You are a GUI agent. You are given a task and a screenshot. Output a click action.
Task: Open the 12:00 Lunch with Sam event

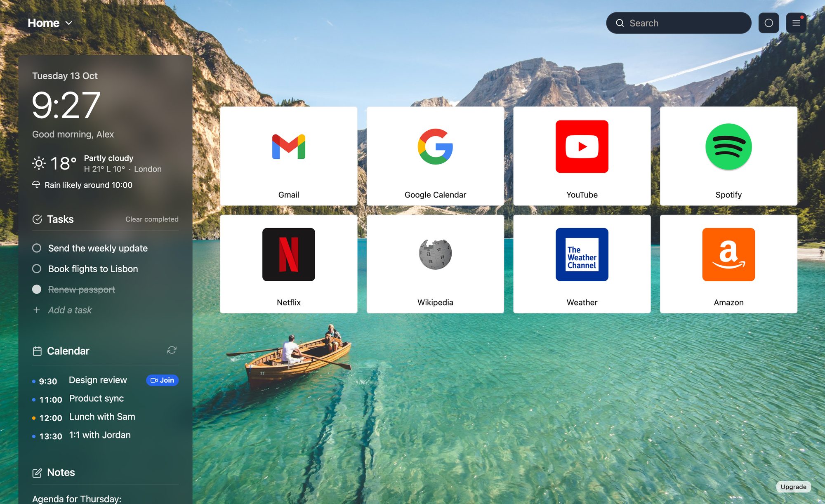[x=105, y=417]
